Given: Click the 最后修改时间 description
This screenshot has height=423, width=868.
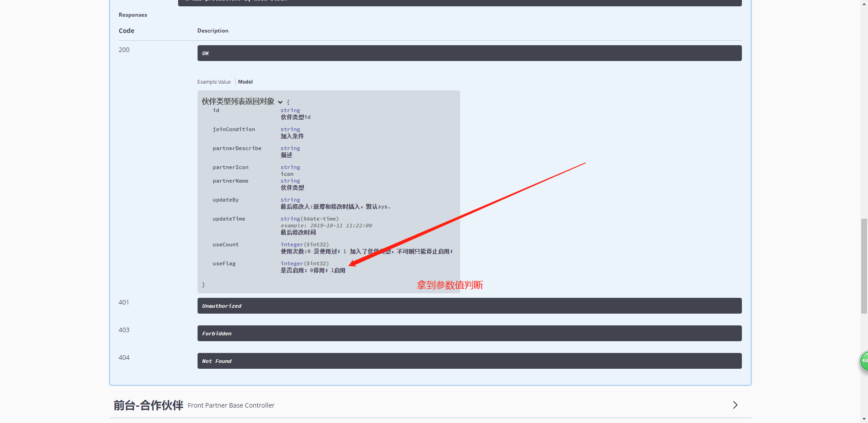Looking at the screenshot, I should (298, 232).
